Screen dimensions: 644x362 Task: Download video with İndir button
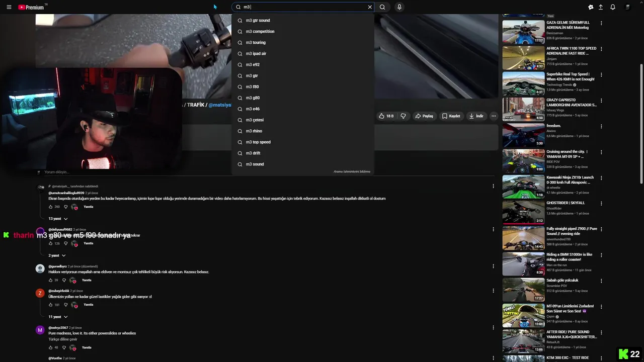[476, 116]
